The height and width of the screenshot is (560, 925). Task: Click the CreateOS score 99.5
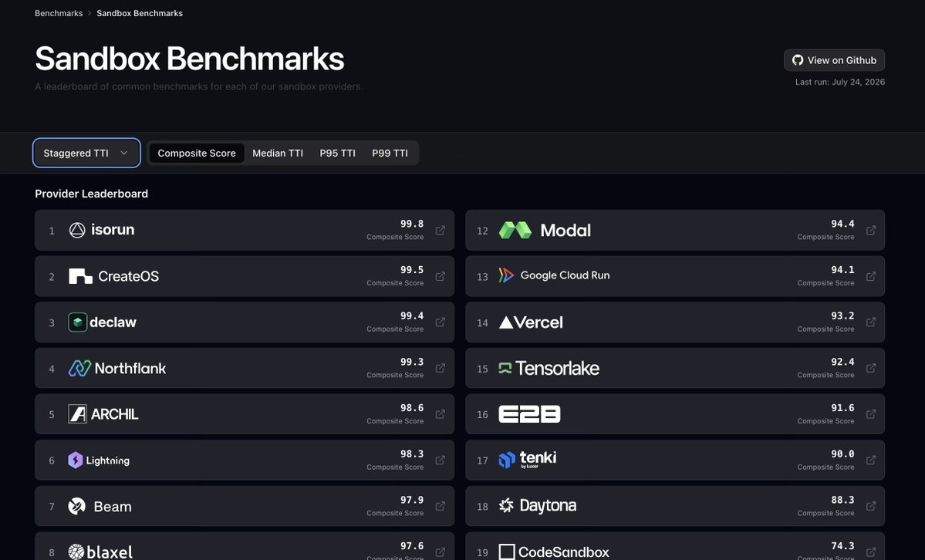tap(412, 270)
